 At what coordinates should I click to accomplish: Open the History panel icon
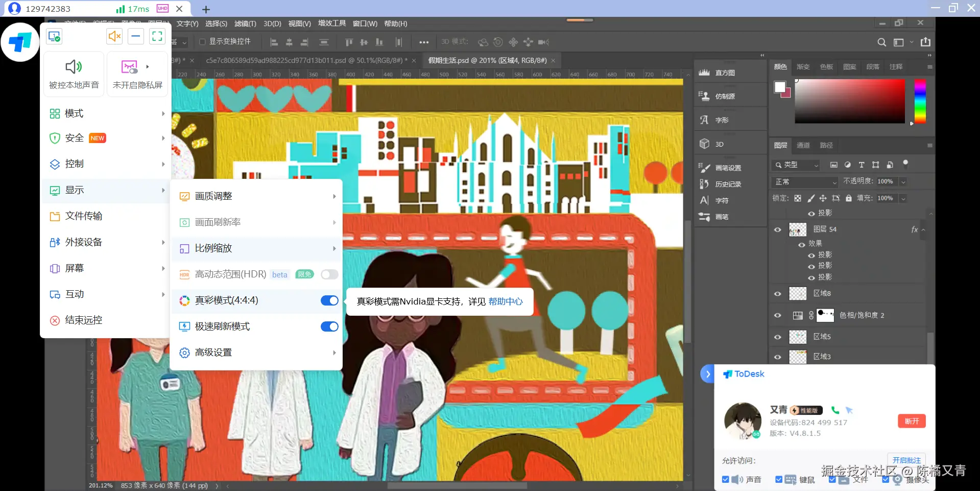705,184
